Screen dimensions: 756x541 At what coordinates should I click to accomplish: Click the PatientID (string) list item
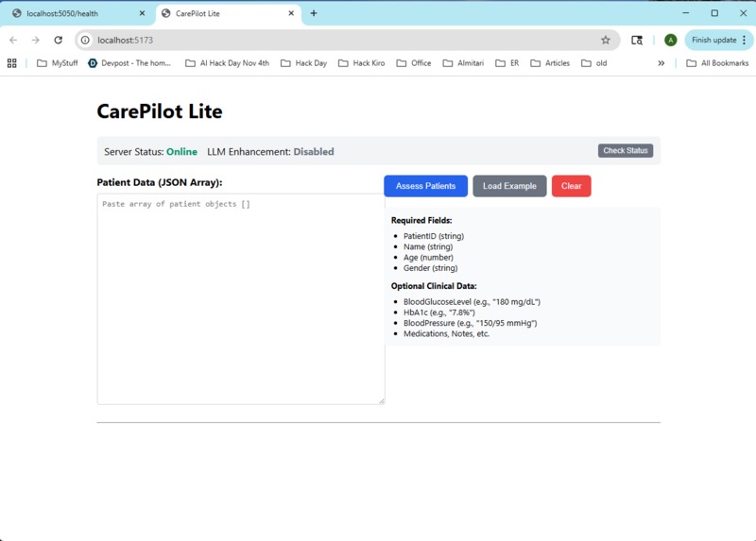coord(434,236)
